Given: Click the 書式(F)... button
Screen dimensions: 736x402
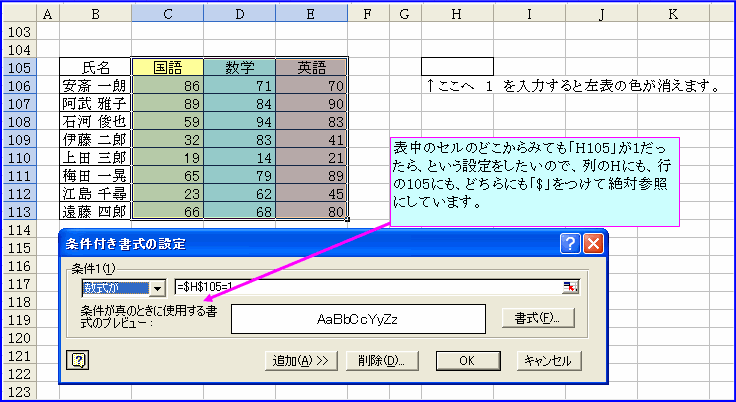Looking at the screenshot, I should point(538,318).
